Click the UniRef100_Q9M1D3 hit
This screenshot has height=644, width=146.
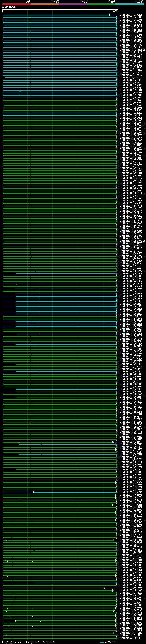[131, 40]
